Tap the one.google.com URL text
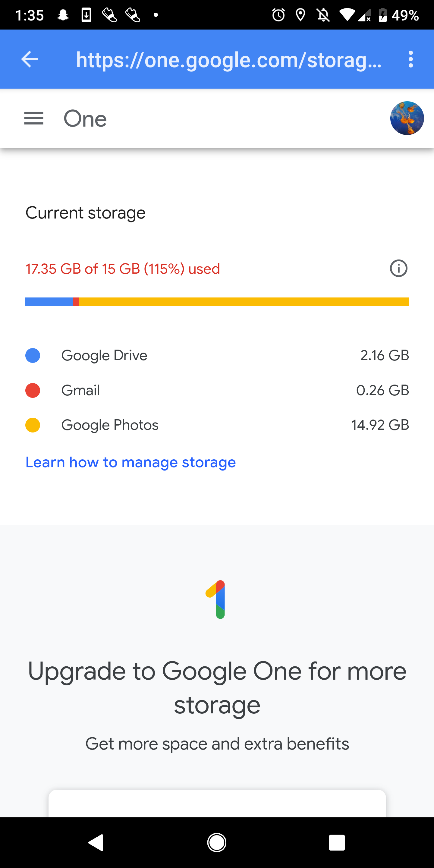This screenshot has width=434, height=868. coord(229,60)
